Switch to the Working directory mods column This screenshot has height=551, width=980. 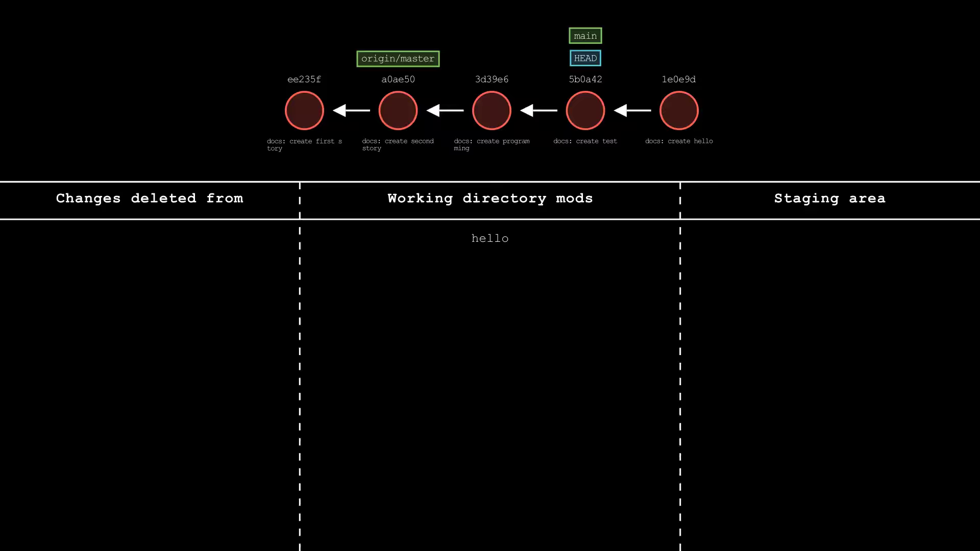[490, 198]
